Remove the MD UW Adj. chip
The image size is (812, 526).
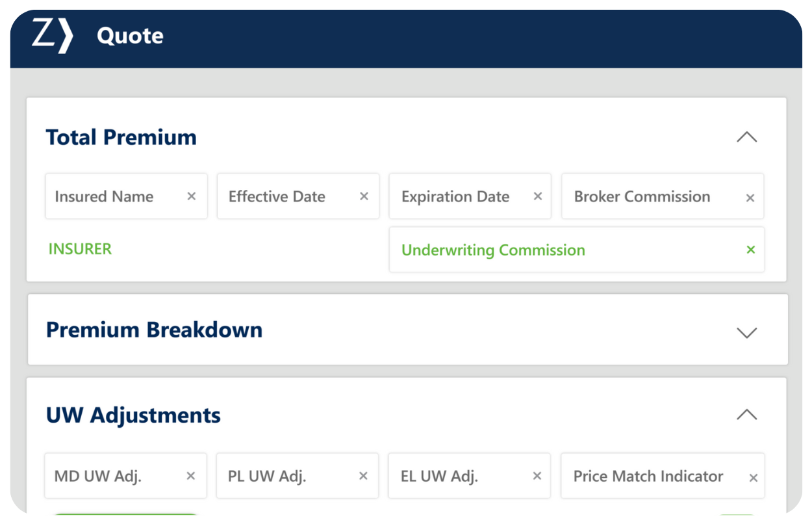tap(191, 476)
